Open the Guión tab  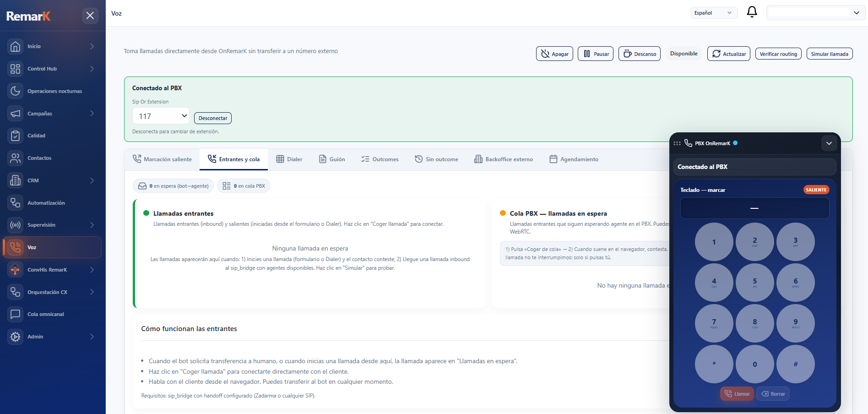(332, 159)
